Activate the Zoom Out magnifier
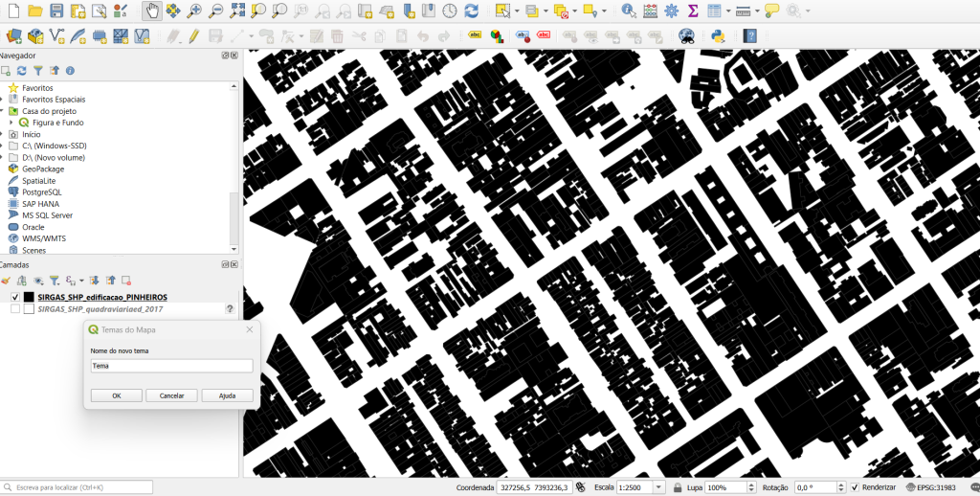Image resolution: width=980 pixels, height=496 pixels. pos(215,11)
